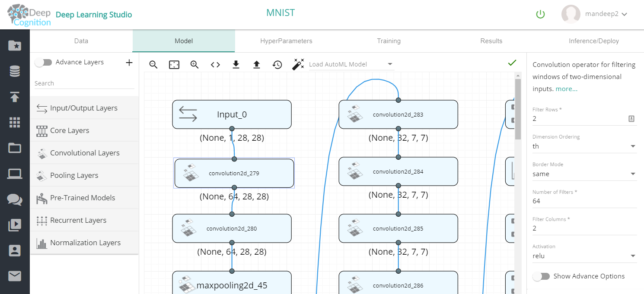Switch to the Results tab
This screenshot has width=644, height=294.
pos(491,41)
